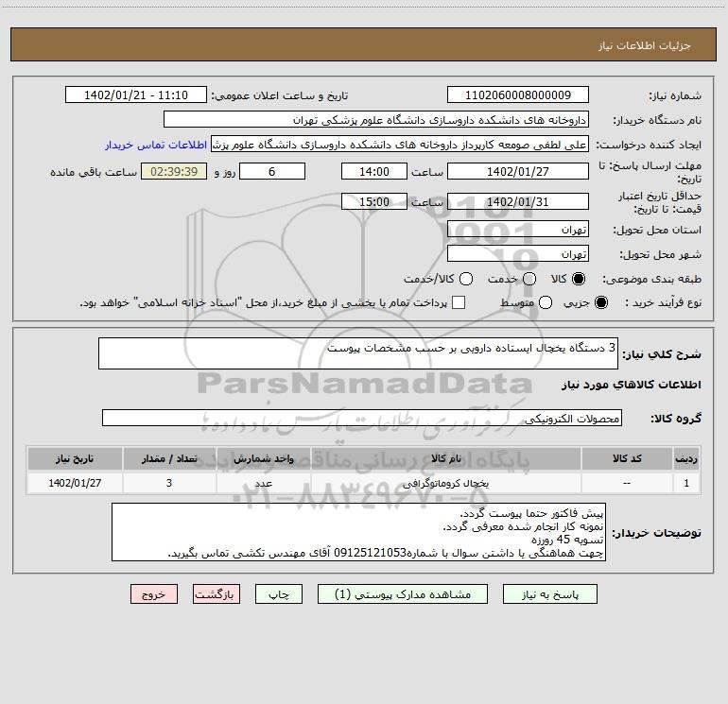Click the واحد شمارش column header
The height and width of the screenshot is (704, 728).
pyautogui.click(x=263, y=458)
